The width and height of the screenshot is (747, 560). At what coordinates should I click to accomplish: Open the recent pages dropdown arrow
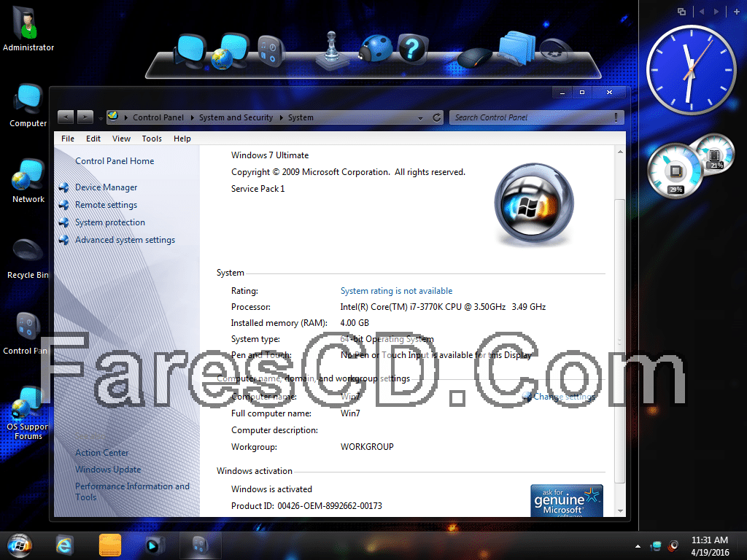click(x=101, y=117)
